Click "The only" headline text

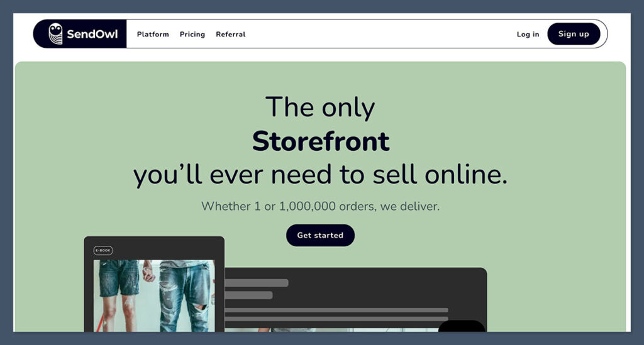click(320, 107)
